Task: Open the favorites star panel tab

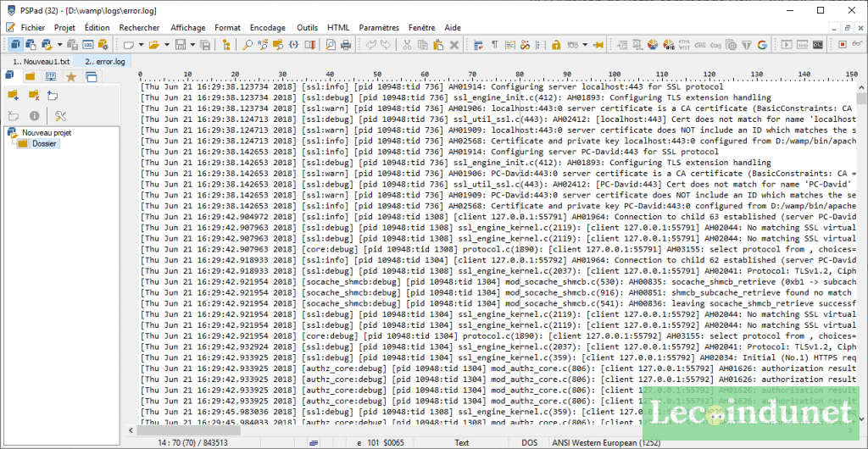Action: tap(71, 76)
